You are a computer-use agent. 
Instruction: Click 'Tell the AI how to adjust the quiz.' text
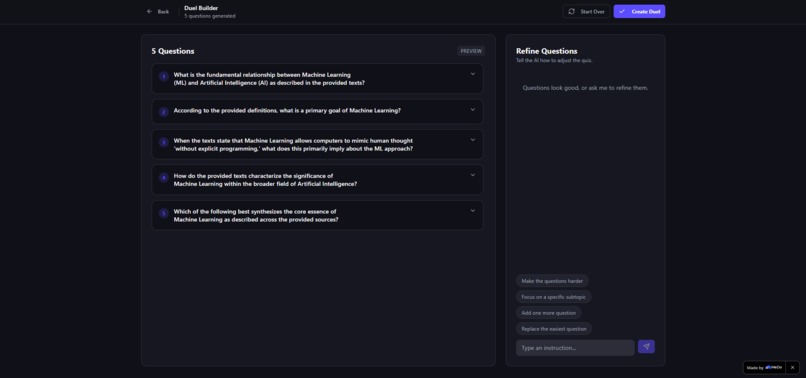point(554,61)
